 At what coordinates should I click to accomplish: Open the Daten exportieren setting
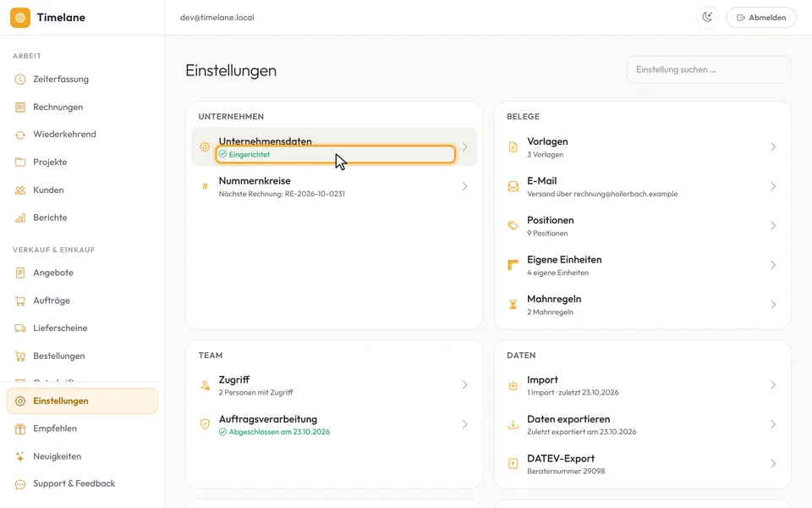pos(642,424)
